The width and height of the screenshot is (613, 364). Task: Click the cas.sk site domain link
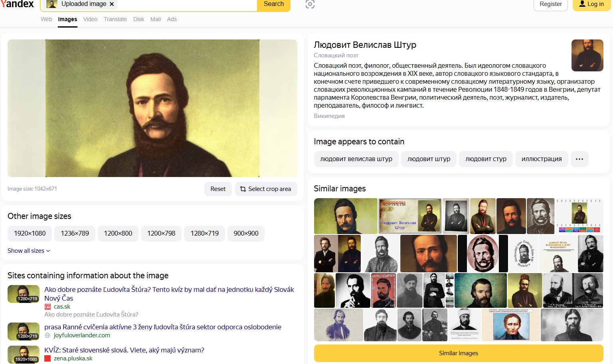pyautogui.click(x=62, y=307)
